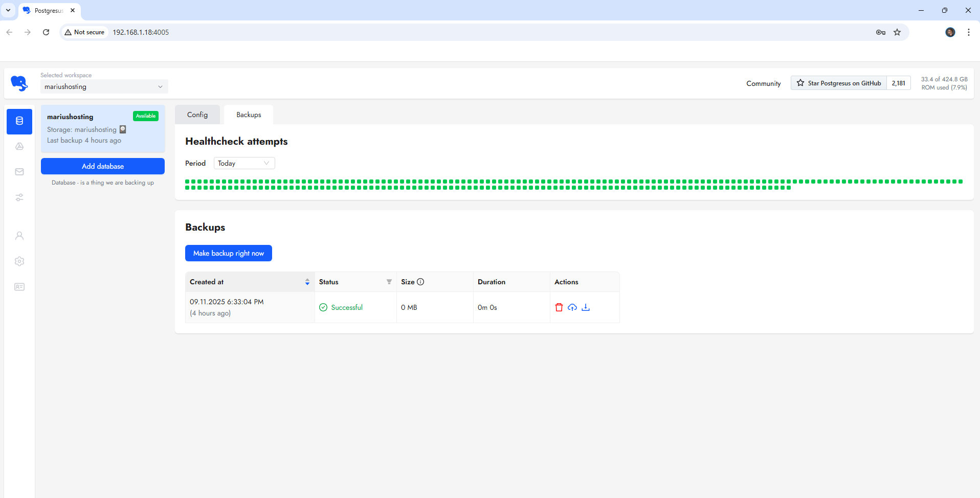Select the Backups tab
This screenshot has height=498, width=980.
point(249,115)
